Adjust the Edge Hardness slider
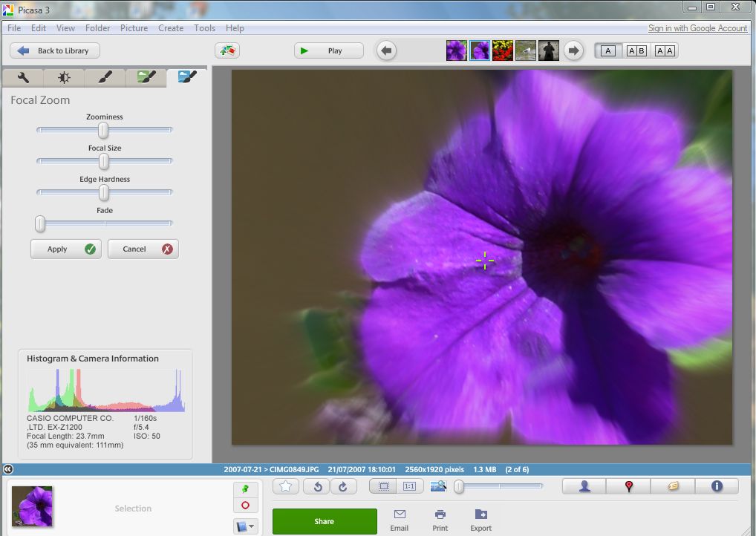This screenshot has height=536, width=756. click(x=104, y=192)
